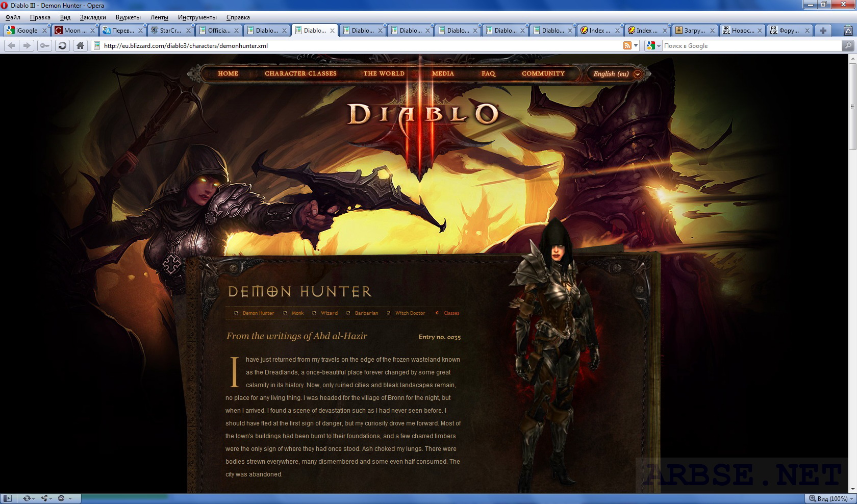Open CHARACTER CLASSES in site navigation
The height and width of the screenshot is (504, 857).
click(300, 73)
